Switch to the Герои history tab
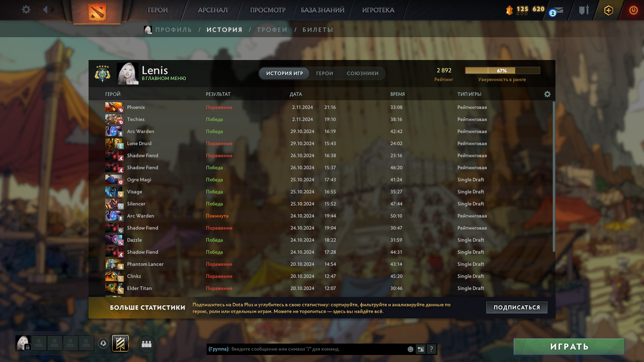 click(325, 73)
